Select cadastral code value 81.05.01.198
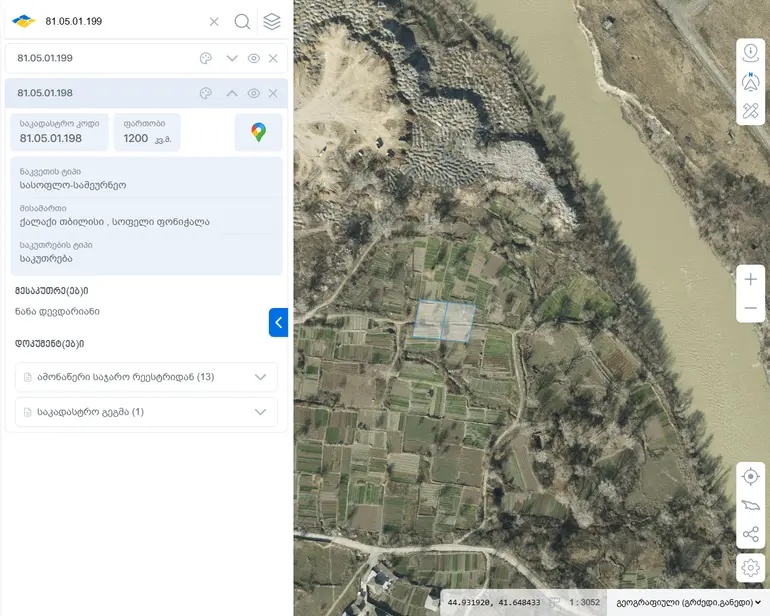This screenshot has width=770, height=616. (x=51, y=139)
